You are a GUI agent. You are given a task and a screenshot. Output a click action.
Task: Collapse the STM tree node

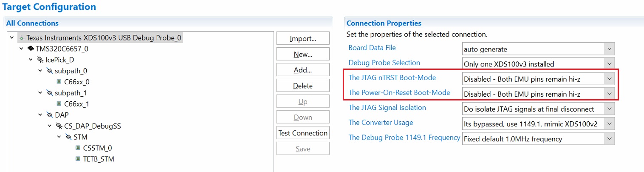point(59,137)
